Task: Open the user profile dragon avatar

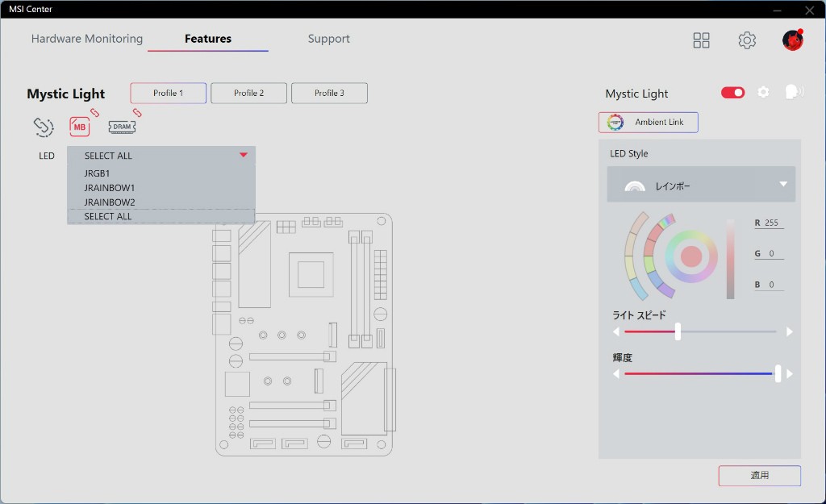Action: 792,40
